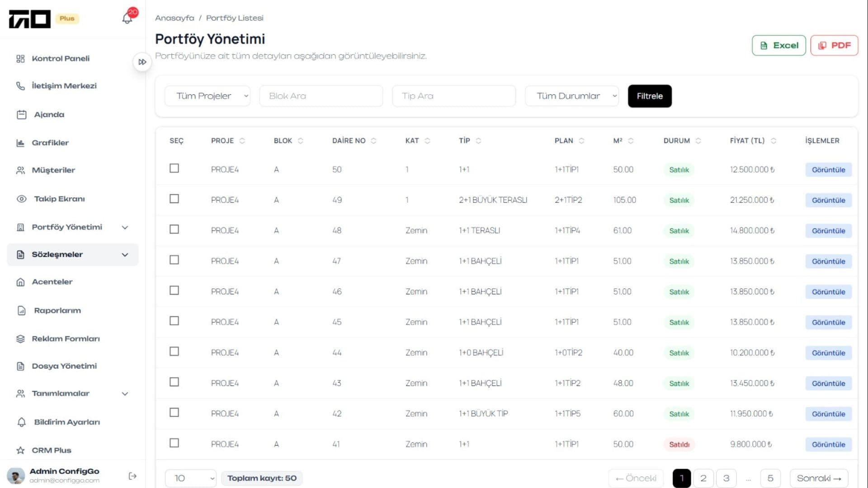The image size is (868, 488).
Task: Click the logout icon next to Admin ConfigGo
Action: click(132, 476)
